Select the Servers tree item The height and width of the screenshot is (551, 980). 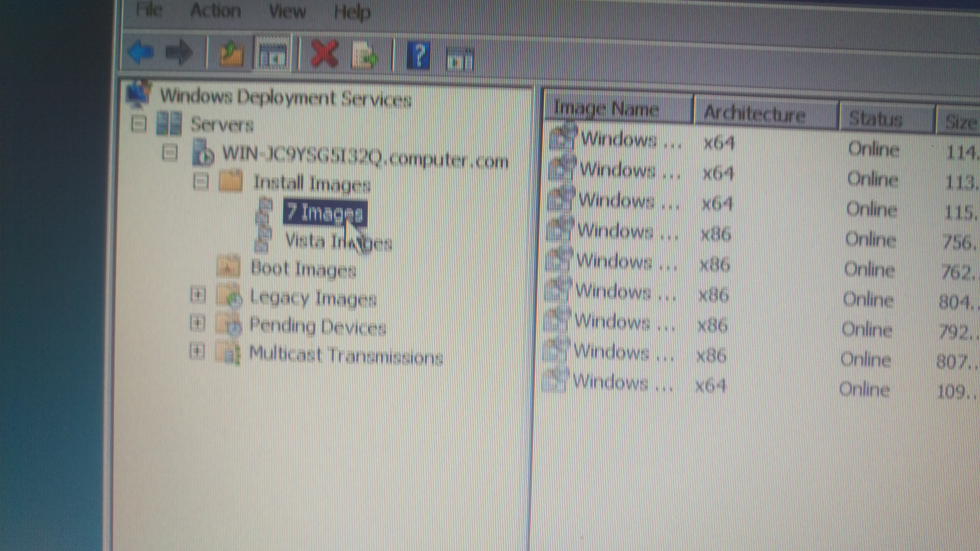(222, 124)
